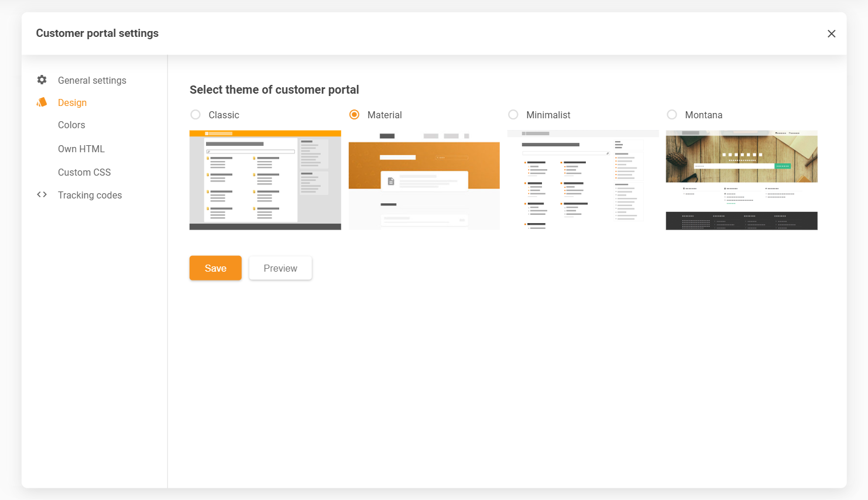This screenshot has height=500, width=868.
Task: Pick the Montana theme radio button
Action: 672,115
